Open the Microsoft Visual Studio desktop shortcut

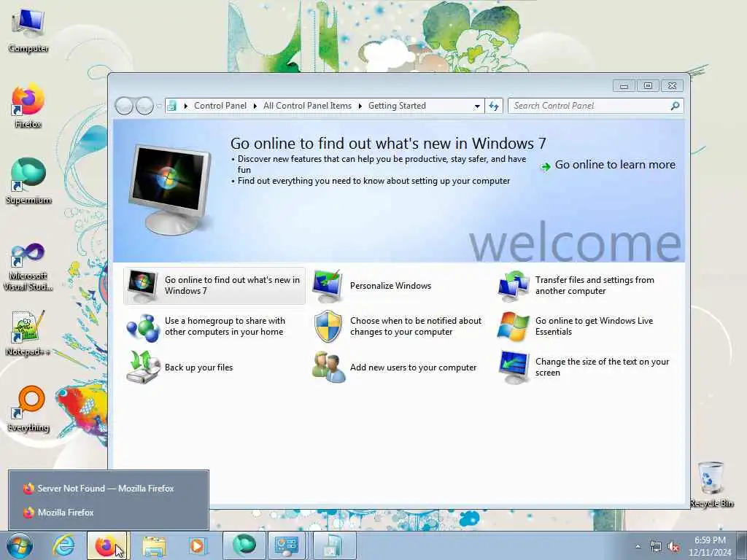click(28, 267)
